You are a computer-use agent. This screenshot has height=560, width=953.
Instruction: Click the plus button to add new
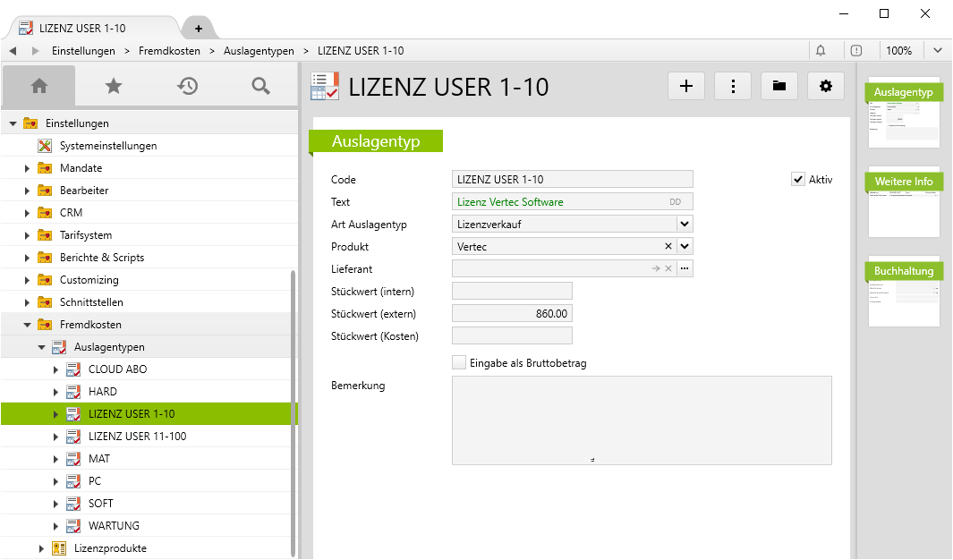pyautogui.click(x=686, y=86)
